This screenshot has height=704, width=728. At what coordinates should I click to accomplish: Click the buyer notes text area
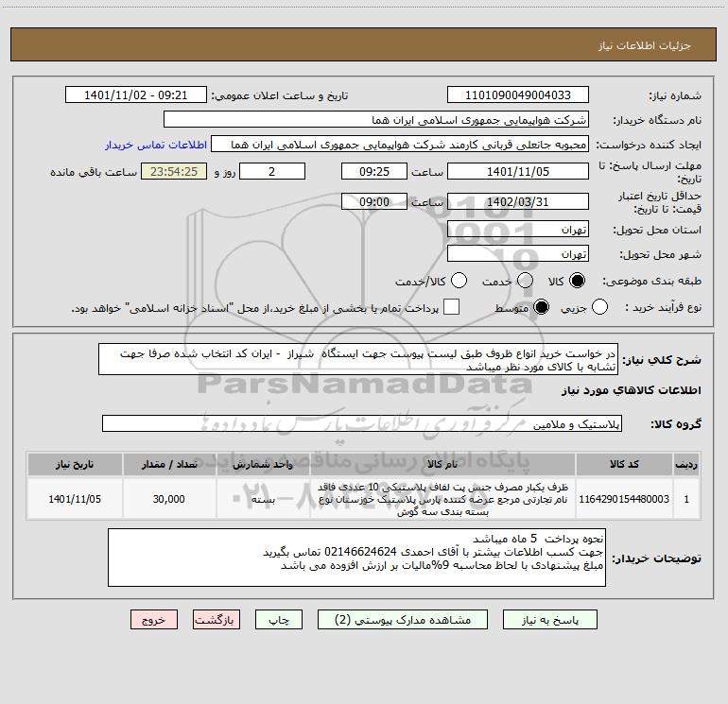[356, 558]
